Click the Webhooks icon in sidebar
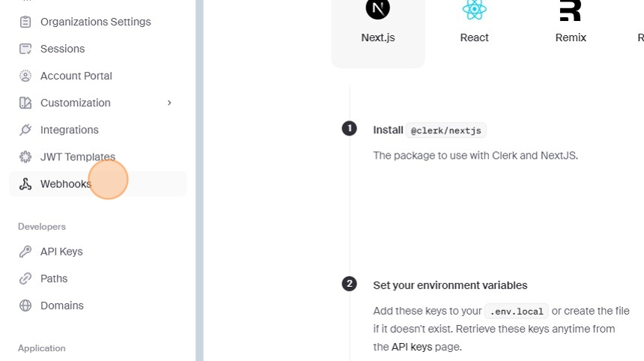 (x=25, y=184)
